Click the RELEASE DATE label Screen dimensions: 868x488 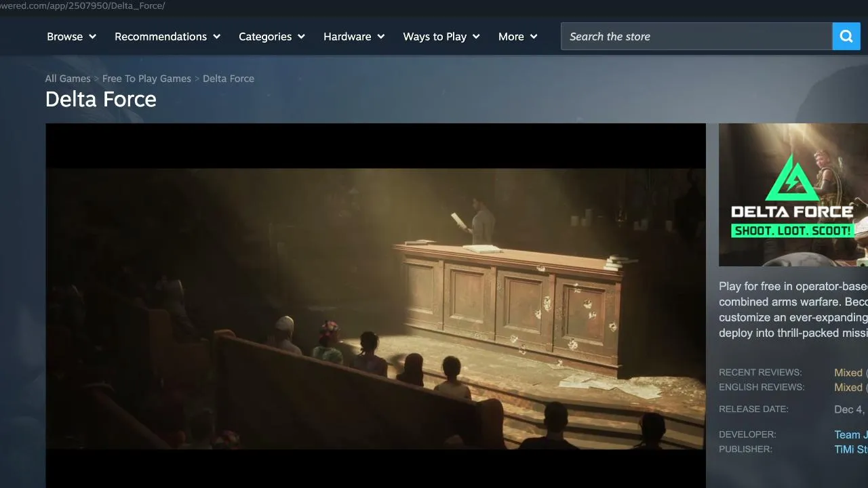click(753, 409)
